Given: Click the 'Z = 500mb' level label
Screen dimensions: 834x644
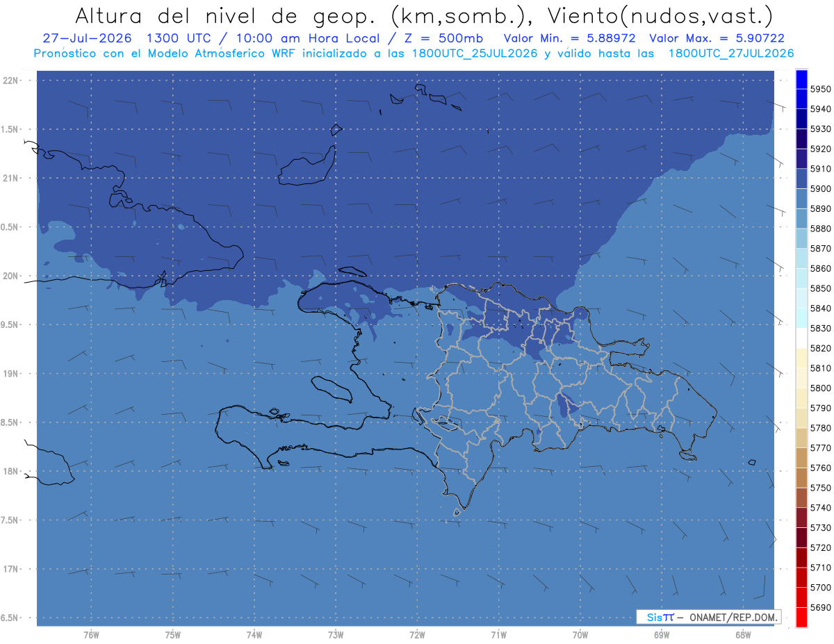Looking at the screenshot, I should pyautogui.click(x=443, y=39).
